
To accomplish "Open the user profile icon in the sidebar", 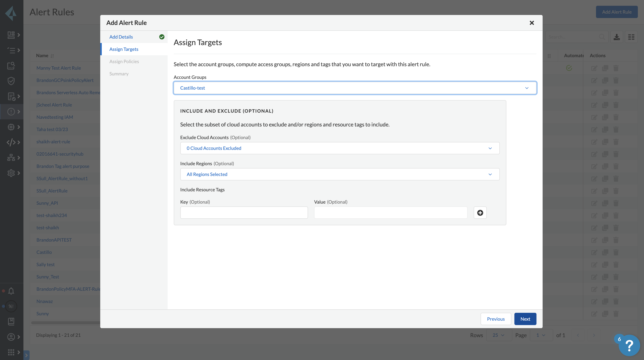I will 11,337.
